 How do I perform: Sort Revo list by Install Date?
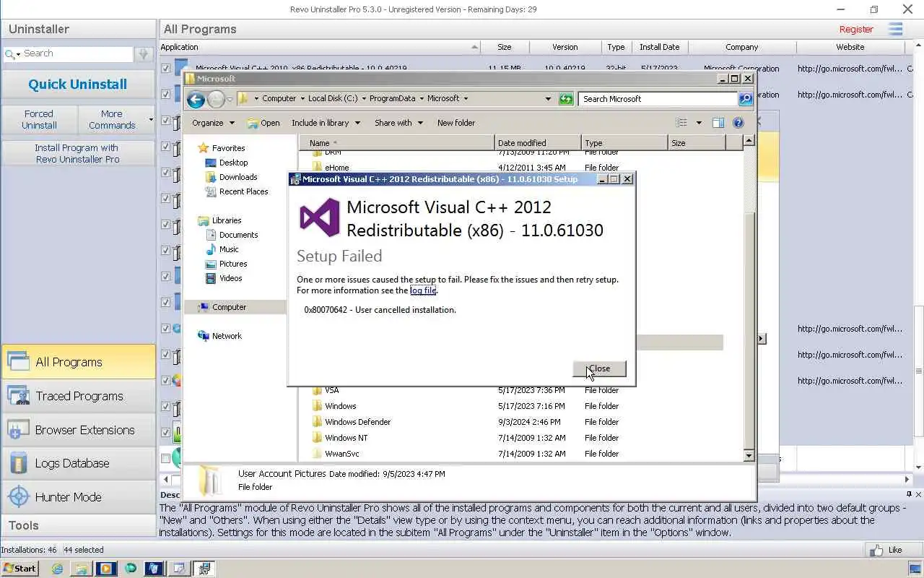click(659, 47)
